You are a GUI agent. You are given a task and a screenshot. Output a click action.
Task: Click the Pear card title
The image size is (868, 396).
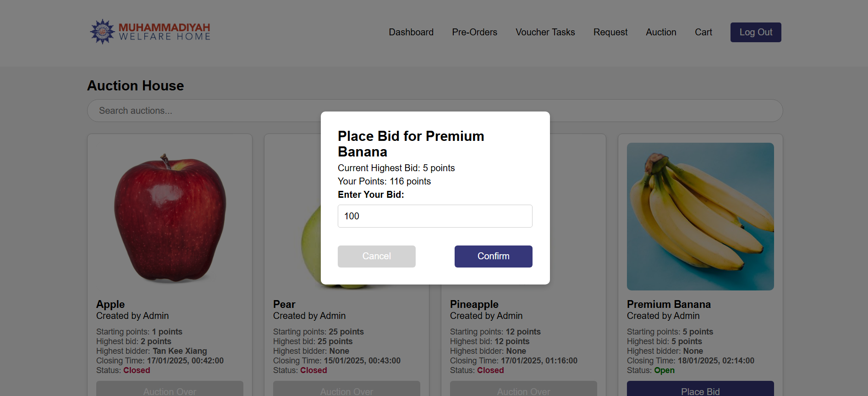(x=284, y=304)
